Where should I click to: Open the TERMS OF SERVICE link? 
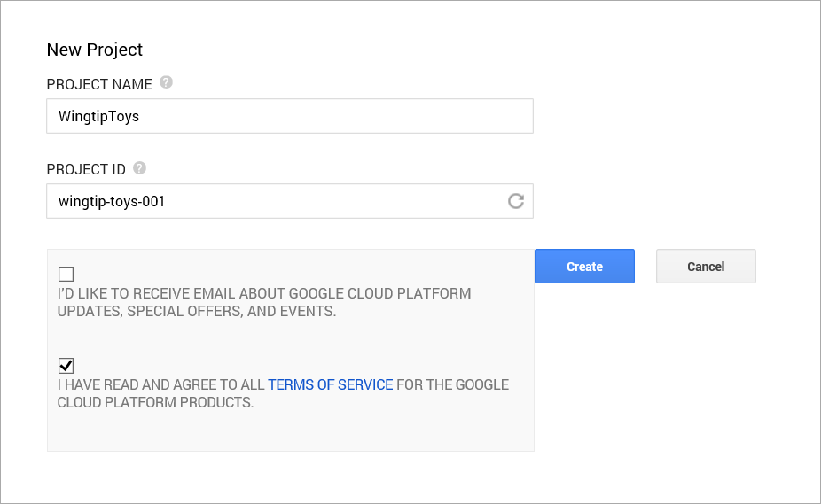point(330,384)
